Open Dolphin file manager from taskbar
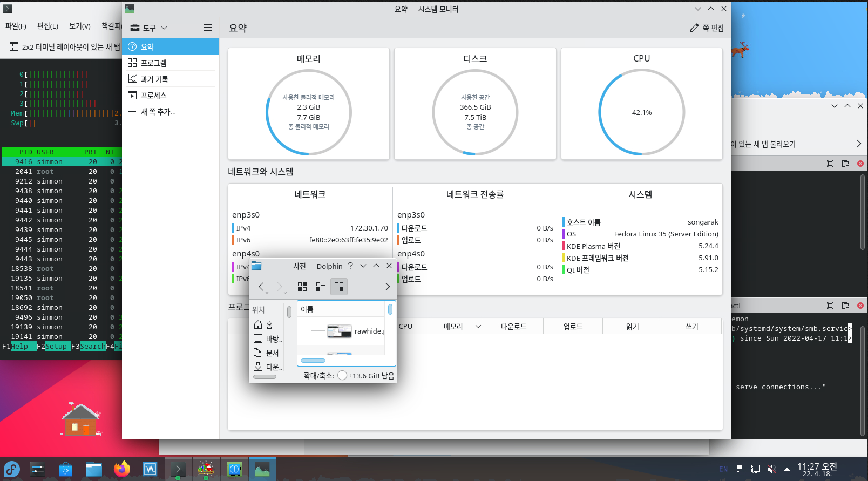 click(x=94, y=469)
